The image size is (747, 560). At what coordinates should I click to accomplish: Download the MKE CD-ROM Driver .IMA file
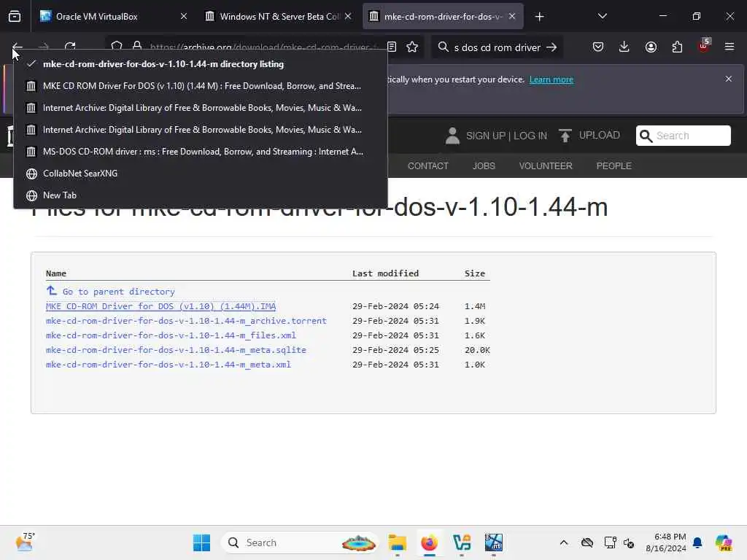(x=160, y=306)
